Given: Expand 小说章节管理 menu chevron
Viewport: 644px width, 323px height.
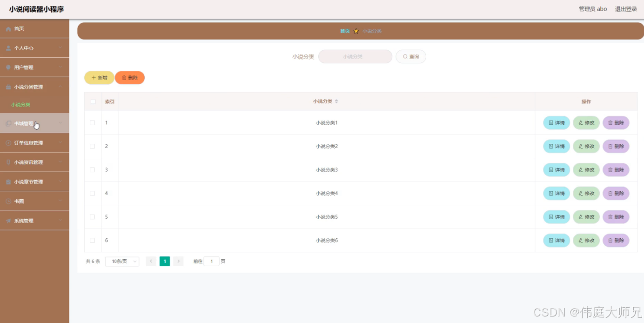Looking at the screenshot, I should pos(60,182).
